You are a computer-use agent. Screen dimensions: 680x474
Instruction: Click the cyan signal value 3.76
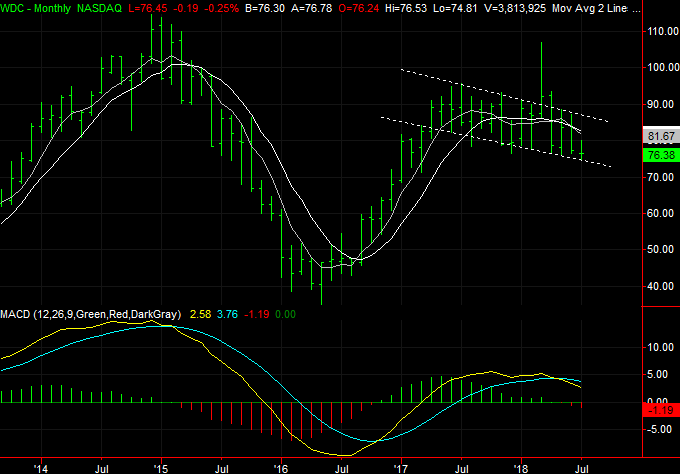point(227,314)
